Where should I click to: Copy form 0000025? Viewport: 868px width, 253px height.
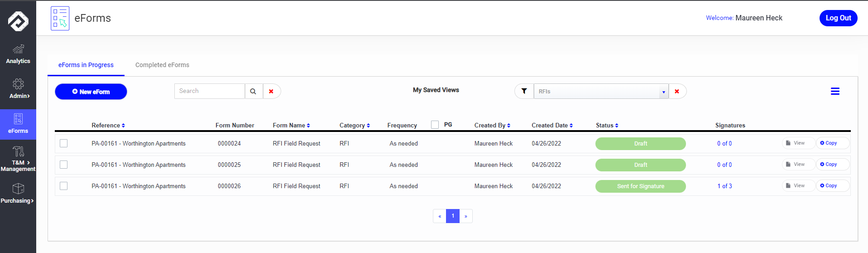[x=832, y=164]
